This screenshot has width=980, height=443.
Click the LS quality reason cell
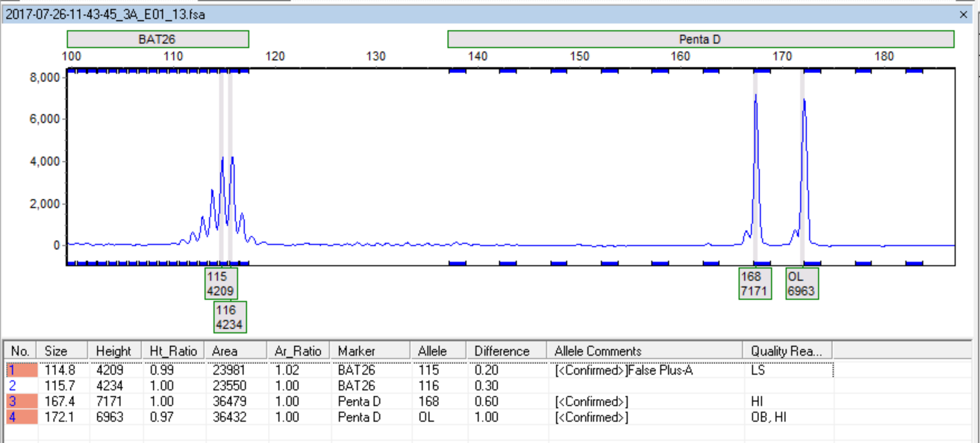758,370
